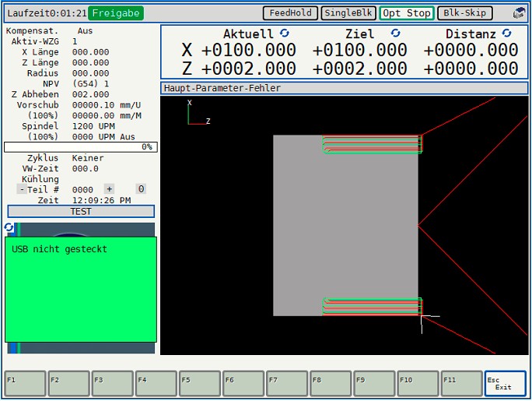Click the Zeit 12:09:26 PM clock
Screen dimensions: 532x401
[101, 200]
